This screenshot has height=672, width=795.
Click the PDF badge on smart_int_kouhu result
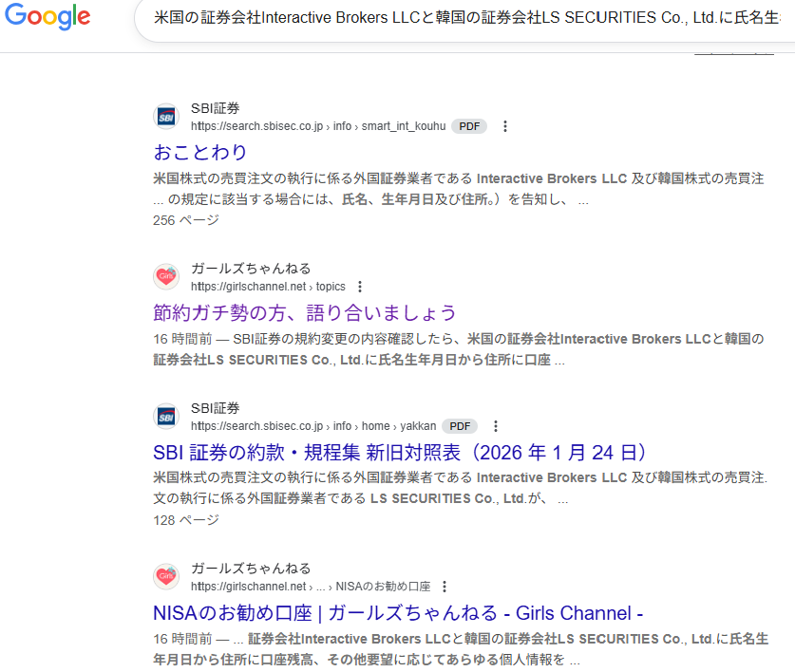click(x=469, y=126)
